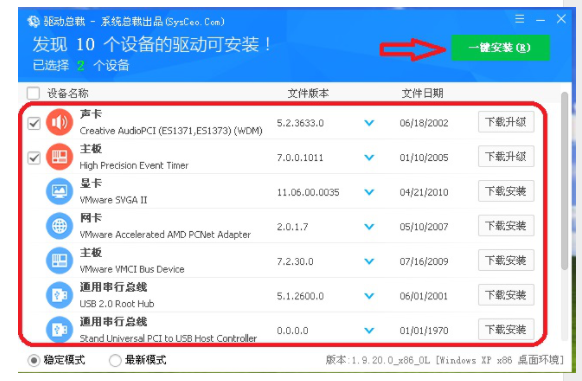This screenshot has width=582, height=381.
Task: Select 稳定模式 radio button
Action: tap(34, 360)
